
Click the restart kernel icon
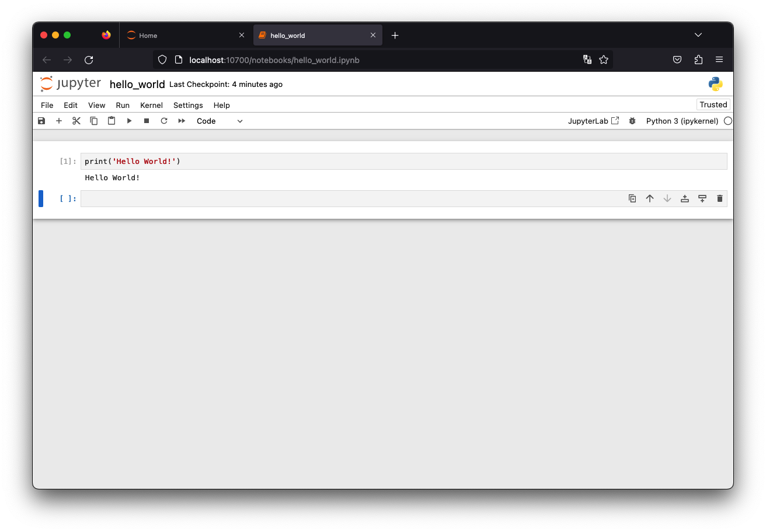(x=164, y=121)
